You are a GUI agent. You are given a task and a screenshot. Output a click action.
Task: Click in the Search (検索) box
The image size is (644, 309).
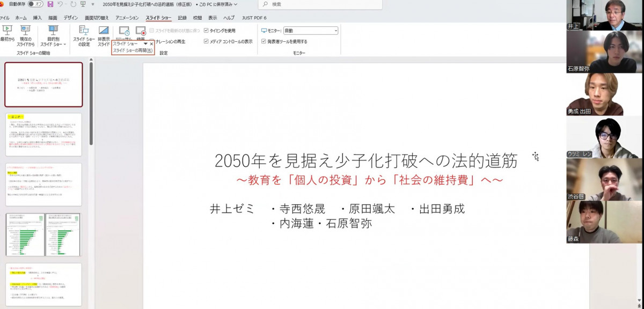(x=322, y=4)
